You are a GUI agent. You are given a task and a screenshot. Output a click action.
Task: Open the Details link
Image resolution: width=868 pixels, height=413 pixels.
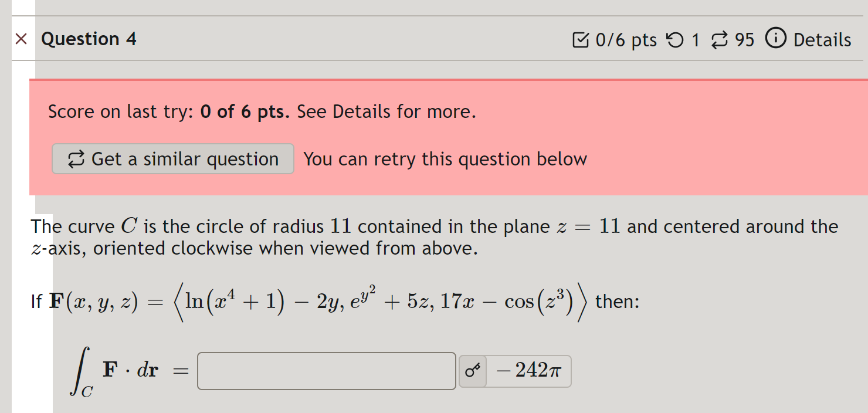tap(822, 39)
